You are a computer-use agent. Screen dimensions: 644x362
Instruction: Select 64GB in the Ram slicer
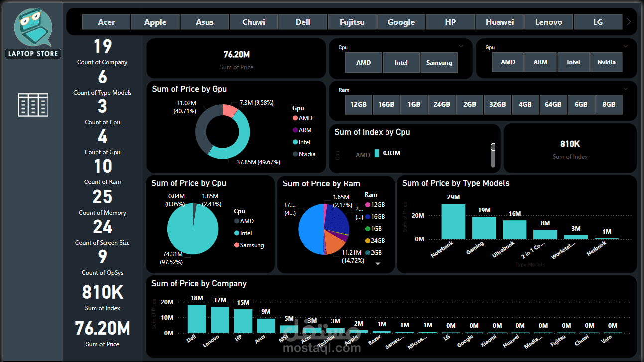[x=553, y=105]
